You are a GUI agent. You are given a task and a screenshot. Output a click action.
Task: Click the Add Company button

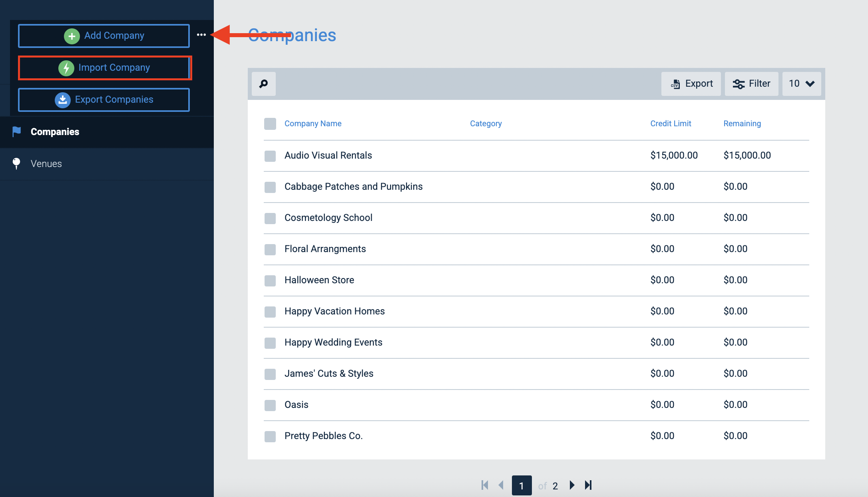click(104, 36)
